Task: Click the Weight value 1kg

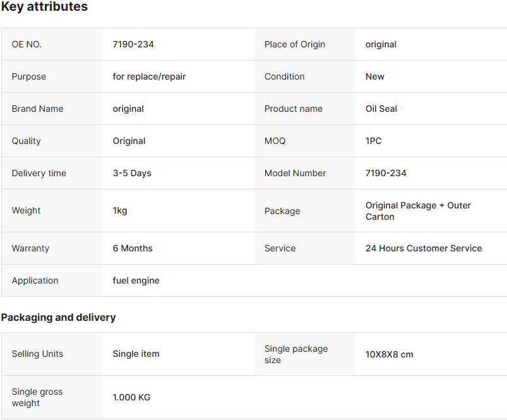Action: [x=119, y=211]
